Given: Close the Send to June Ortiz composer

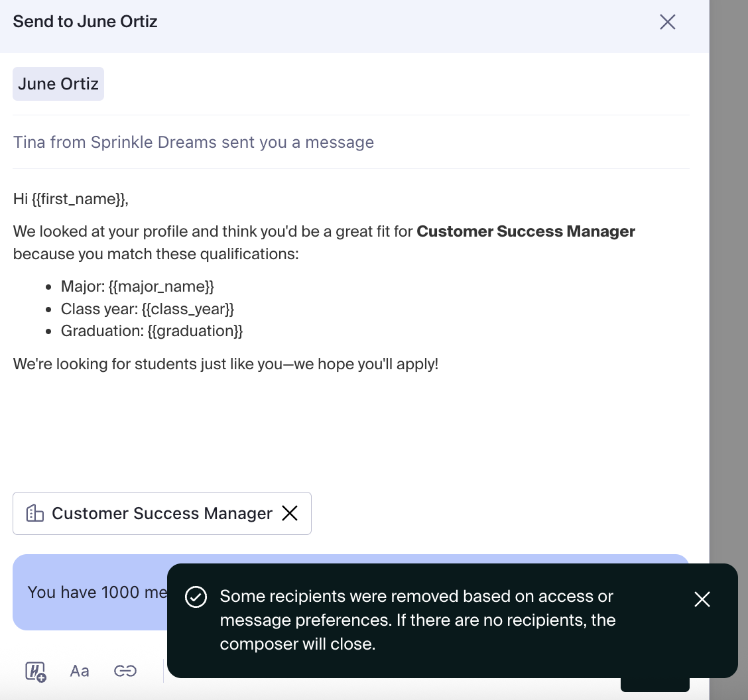Looking at the screenshot, I should [x=667, y=22].
